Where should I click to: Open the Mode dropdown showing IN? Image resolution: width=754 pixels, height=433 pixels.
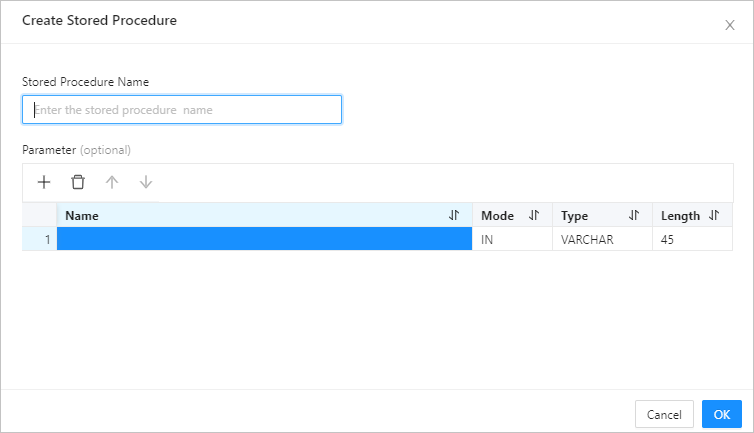coord(512,239)
